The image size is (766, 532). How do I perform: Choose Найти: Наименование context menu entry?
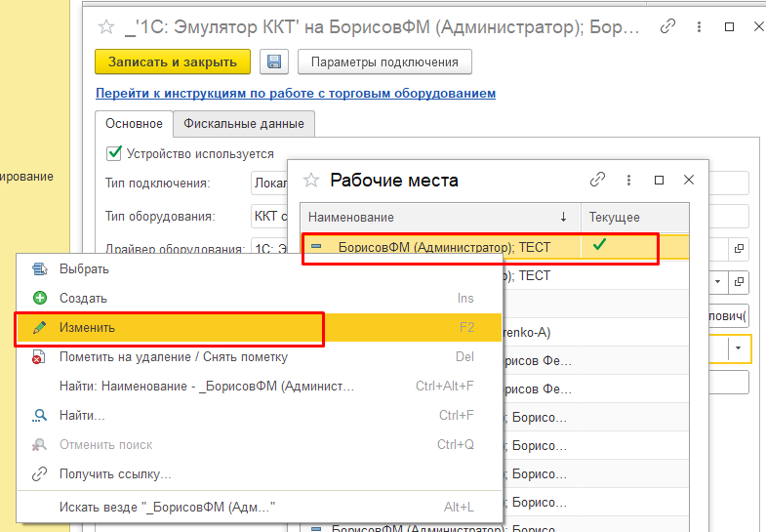tap(260, 387)
